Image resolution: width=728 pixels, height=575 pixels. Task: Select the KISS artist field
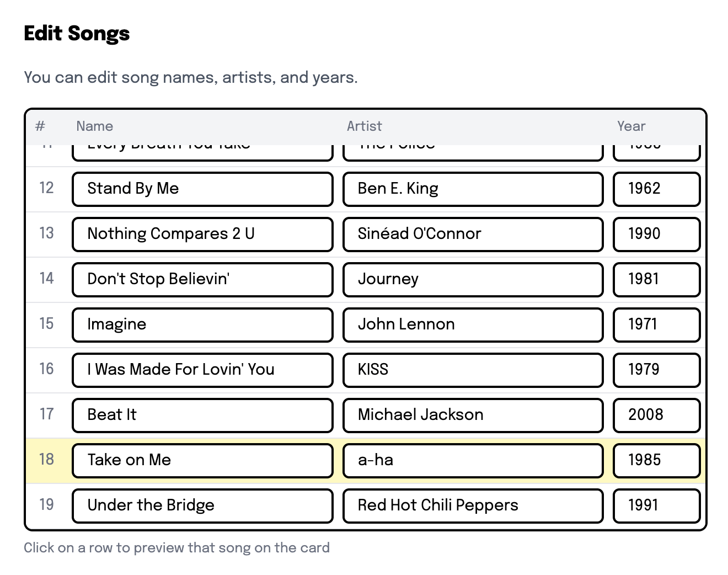472,370
